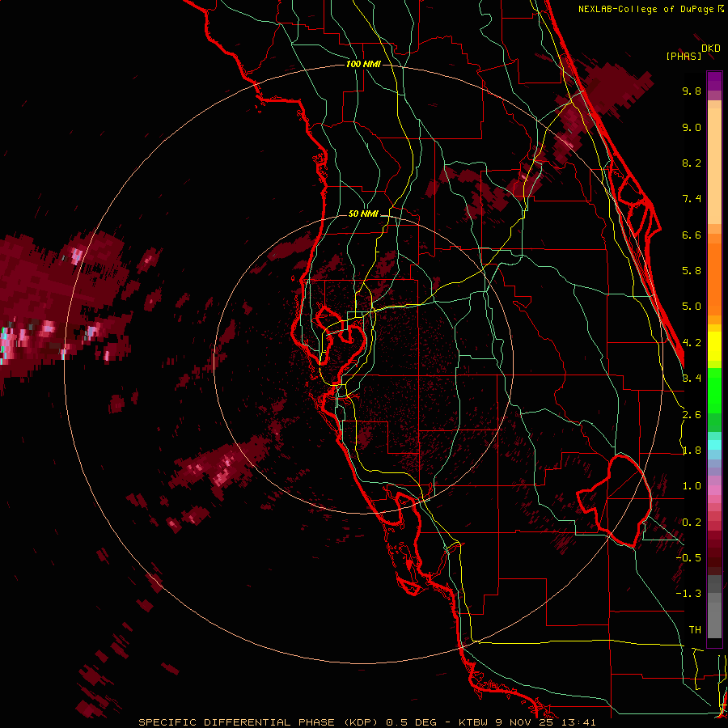The height and width of the screenshot is (728, 728).
Task: Click the 6.6 scale value
Action: pos(692,235)
